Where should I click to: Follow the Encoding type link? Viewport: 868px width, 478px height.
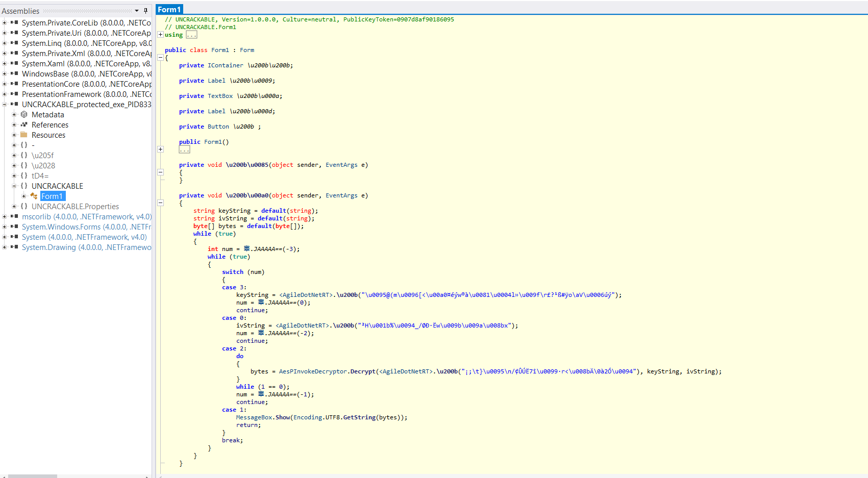point(308,417)
